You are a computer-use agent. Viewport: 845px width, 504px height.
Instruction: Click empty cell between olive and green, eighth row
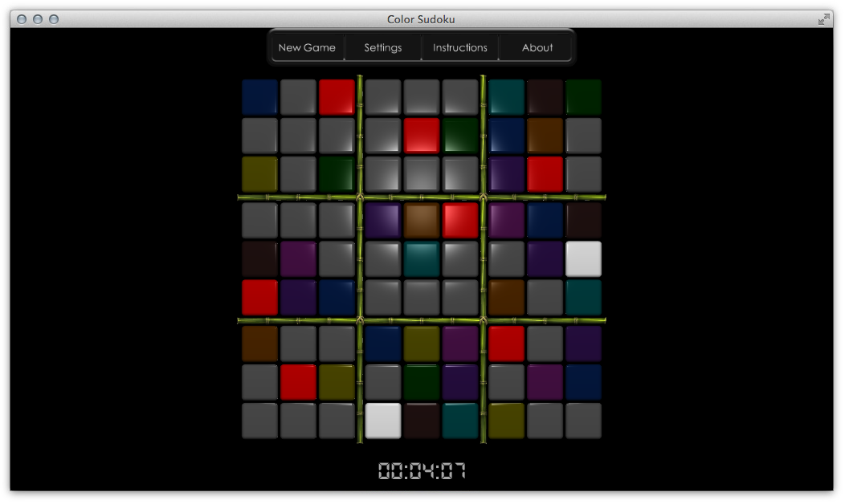coord(383,382)
